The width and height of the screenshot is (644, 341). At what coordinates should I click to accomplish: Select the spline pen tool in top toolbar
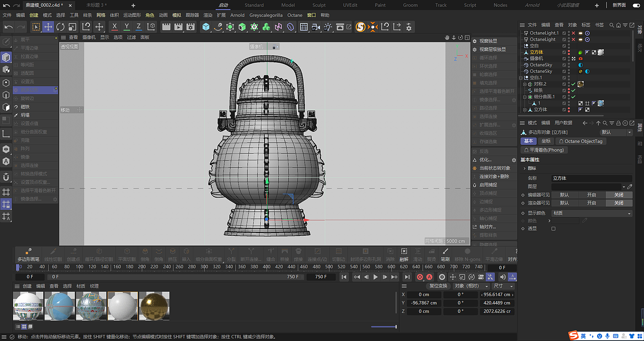(x=218, y=27)
